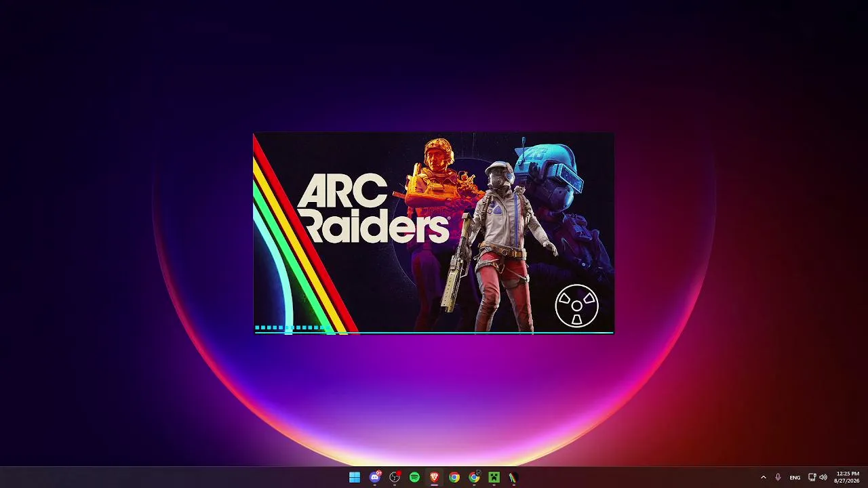Open the Chrome icon beside Brave
Viewport: 868px width, 488px height.
(454, 478)
